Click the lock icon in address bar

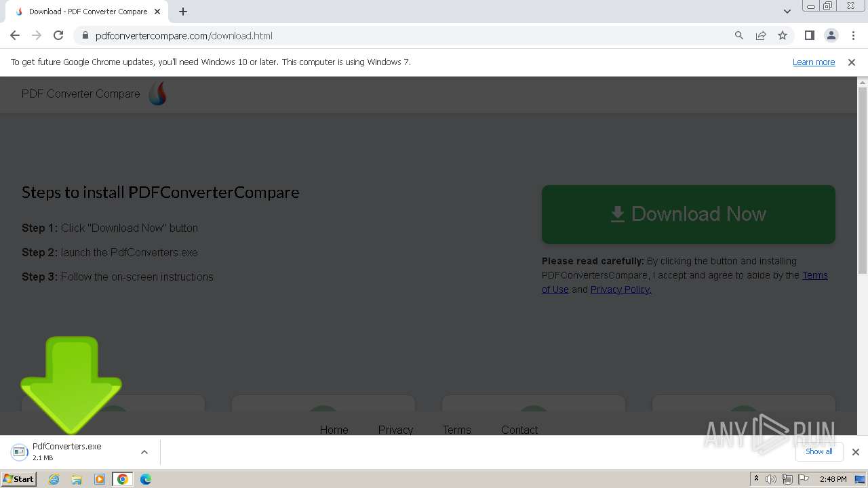click(x=85, y=35)
